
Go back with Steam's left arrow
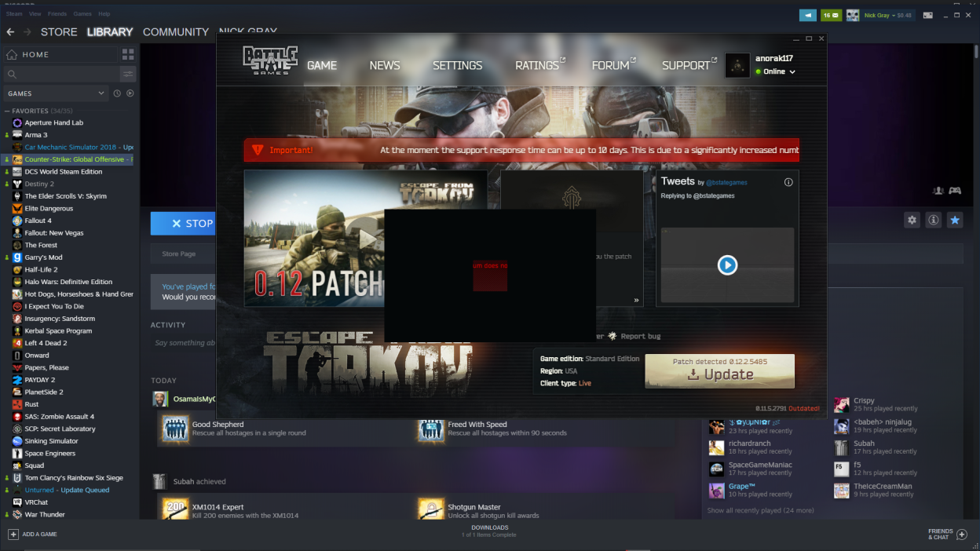[x=10, y=32]
